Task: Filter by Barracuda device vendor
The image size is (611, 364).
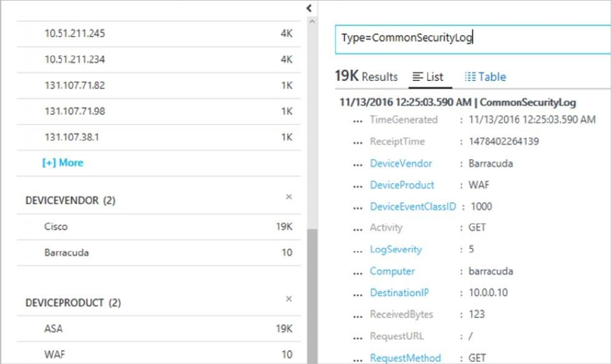Action: point(67,253)
